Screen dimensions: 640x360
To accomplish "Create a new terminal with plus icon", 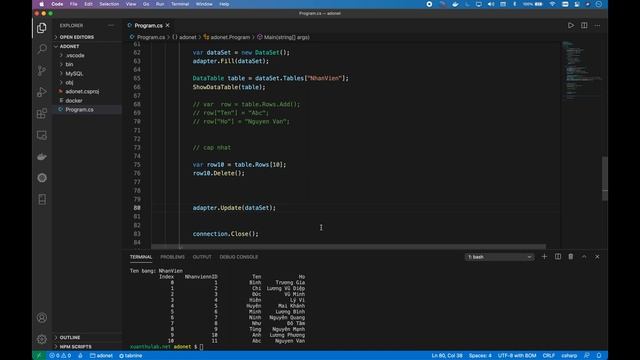I will (544, 257).
